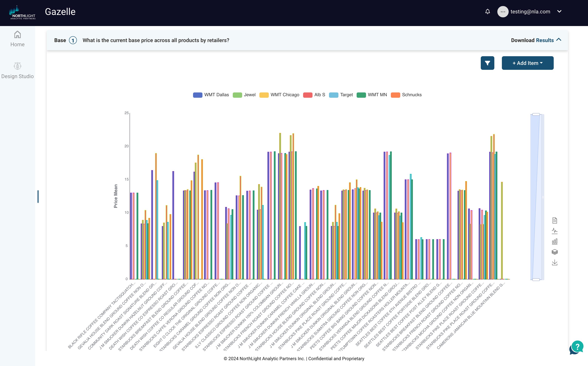Toggle Alb S legend series

point(314,95)
